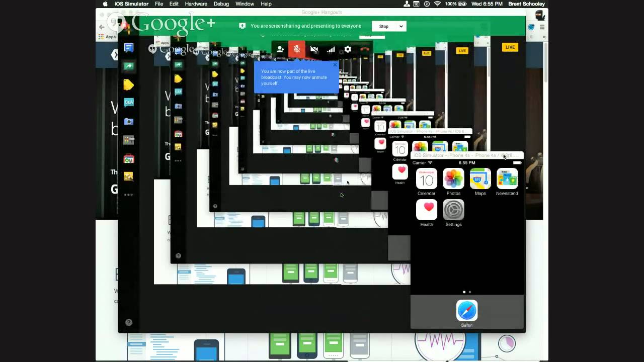The width and height of the screenshot is (644, 362).
Task: Open the Debug menu
Action: pos(221,4)
